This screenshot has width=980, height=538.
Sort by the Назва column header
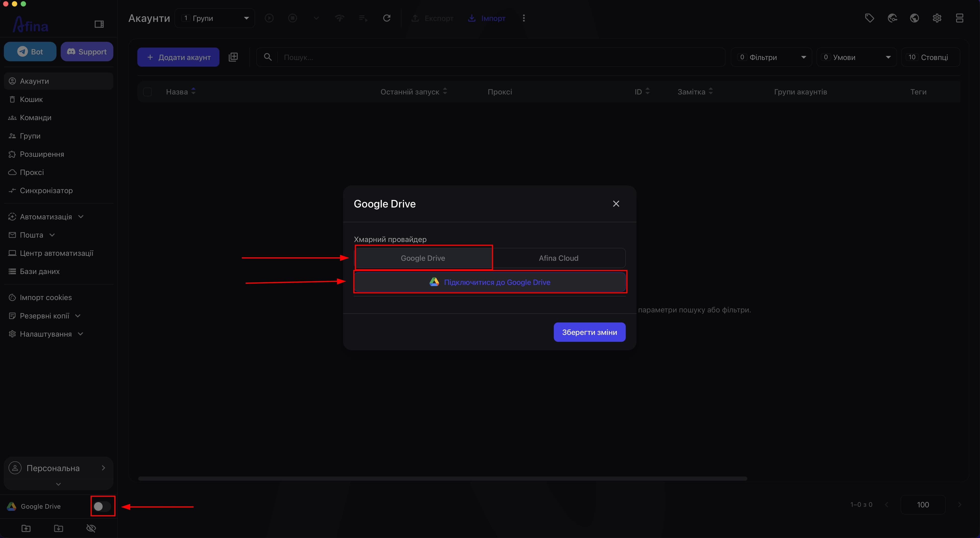(181, 92)
